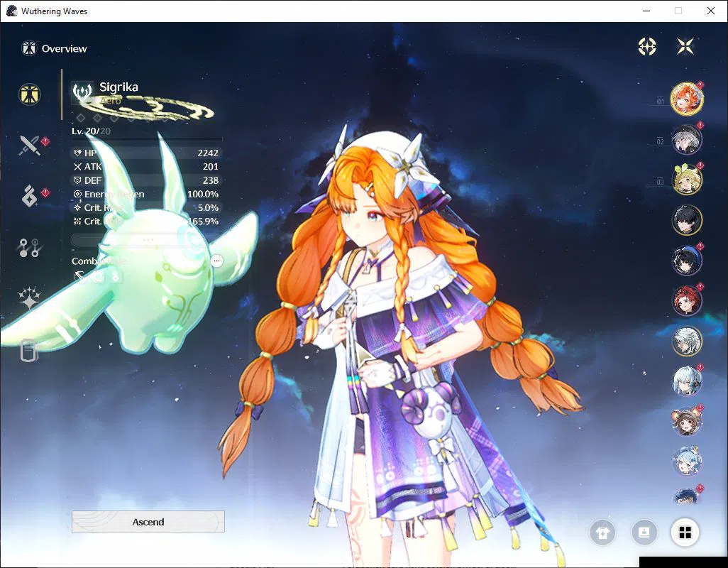
Task: Close the resonator menu with X icon
Action: click(x=685, y=46)
